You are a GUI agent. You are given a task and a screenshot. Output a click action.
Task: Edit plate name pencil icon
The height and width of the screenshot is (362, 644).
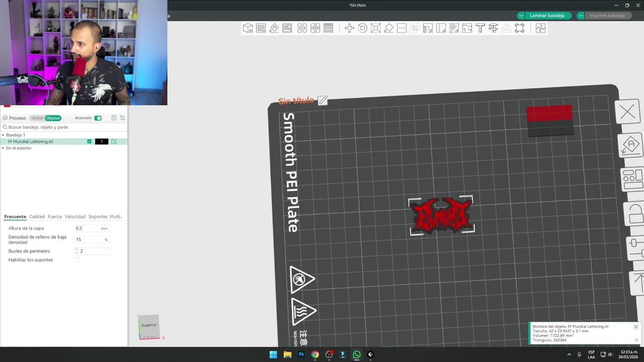pyautogui.click(x=323, y=101)
